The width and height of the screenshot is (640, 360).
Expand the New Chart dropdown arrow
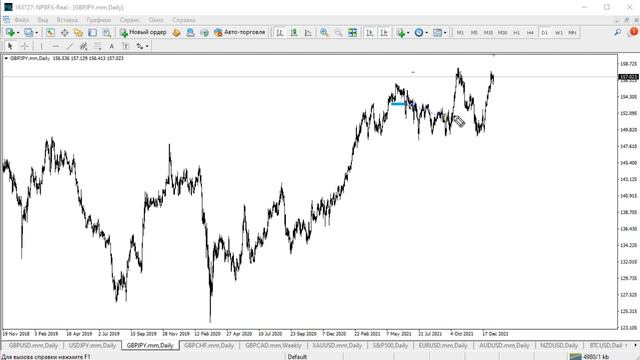point(18,33)
